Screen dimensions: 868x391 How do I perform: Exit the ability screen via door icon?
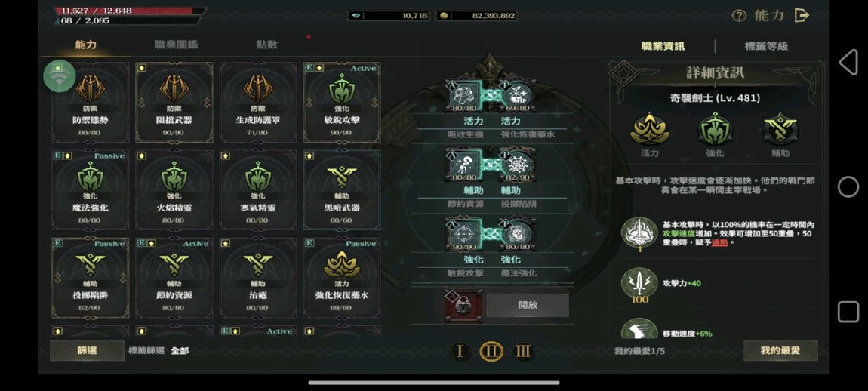[x=801, y=16]
